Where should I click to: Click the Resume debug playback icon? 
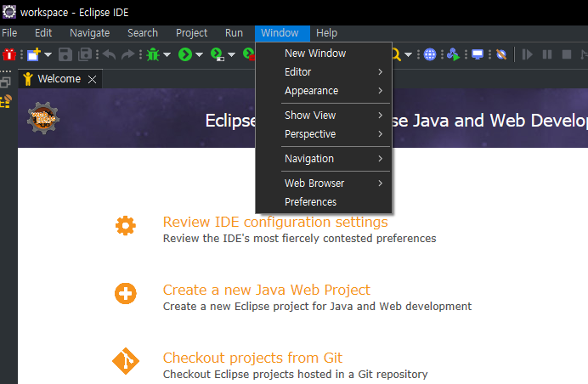click(528, 54)
